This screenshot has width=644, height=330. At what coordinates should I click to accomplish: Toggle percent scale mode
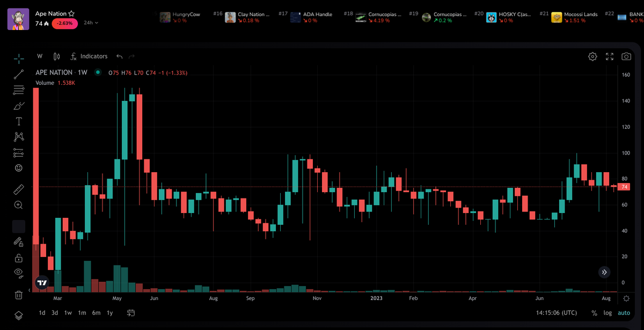tap(594, 313)
